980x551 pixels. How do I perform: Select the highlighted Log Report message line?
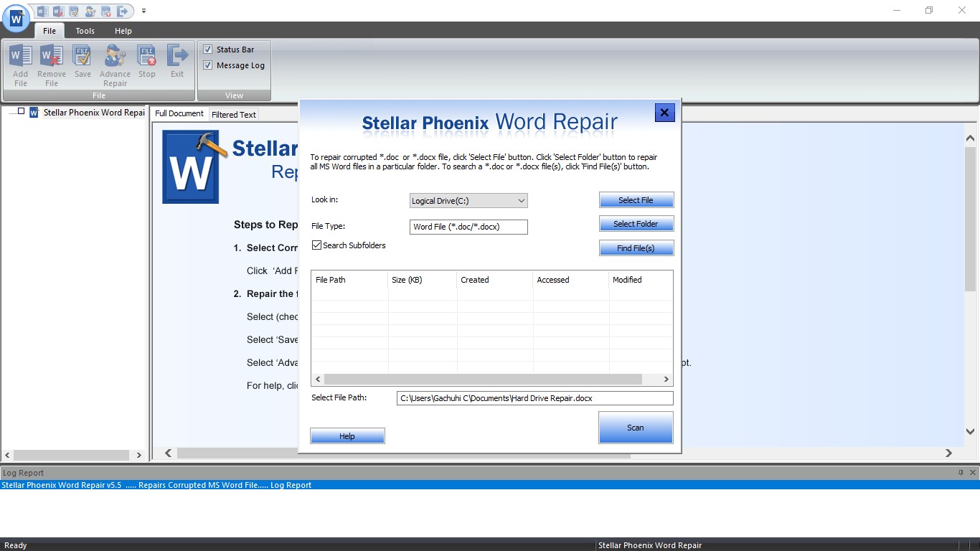coord(490,485)
